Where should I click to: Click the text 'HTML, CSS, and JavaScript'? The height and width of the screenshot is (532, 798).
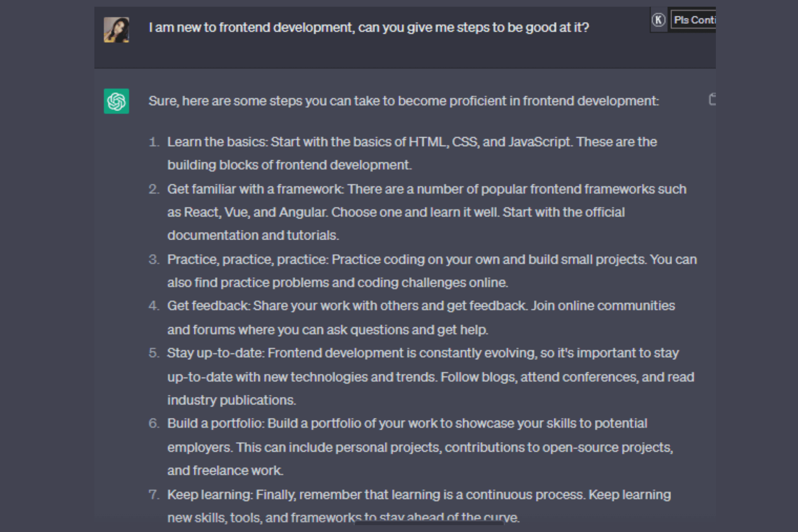(x=491, y=142)
